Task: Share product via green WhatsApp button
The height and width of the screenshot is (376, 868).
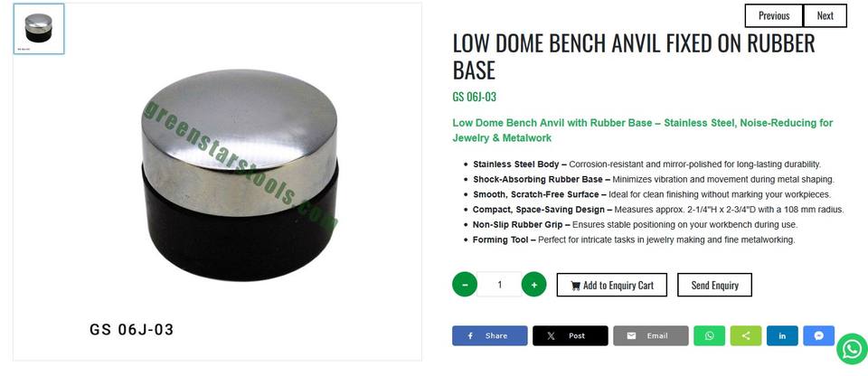Action: [709, 335]
